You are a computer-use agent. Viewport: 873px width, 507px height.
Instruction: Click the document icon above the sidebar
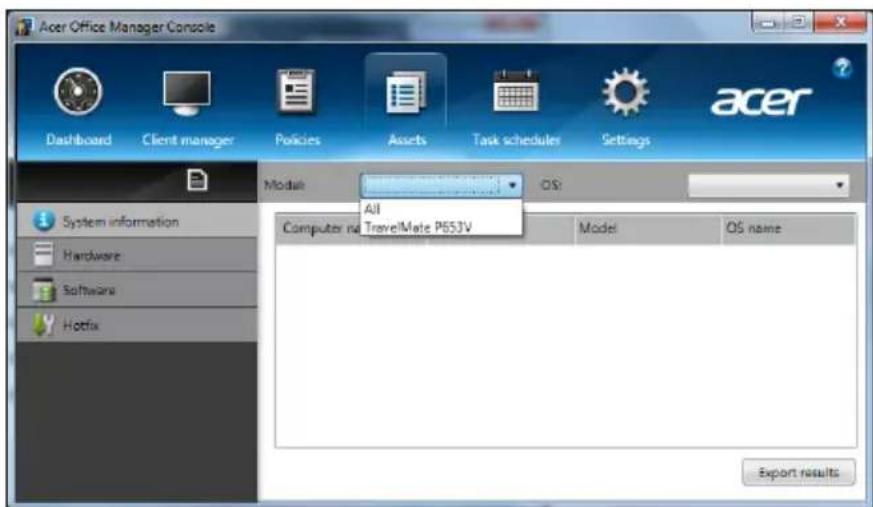(197, 180)
